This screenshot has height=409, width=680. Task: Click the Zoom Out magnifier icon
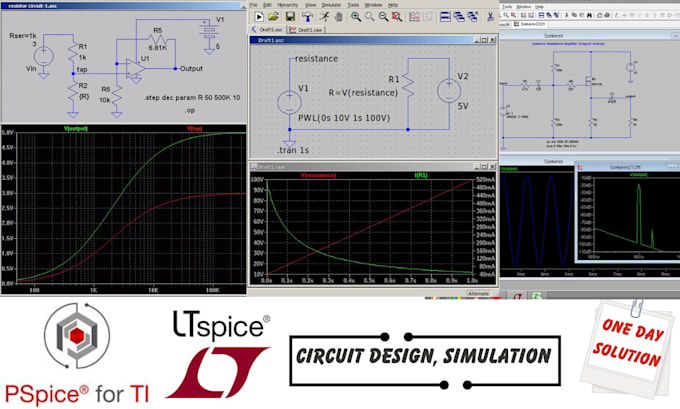pos(383,17)
